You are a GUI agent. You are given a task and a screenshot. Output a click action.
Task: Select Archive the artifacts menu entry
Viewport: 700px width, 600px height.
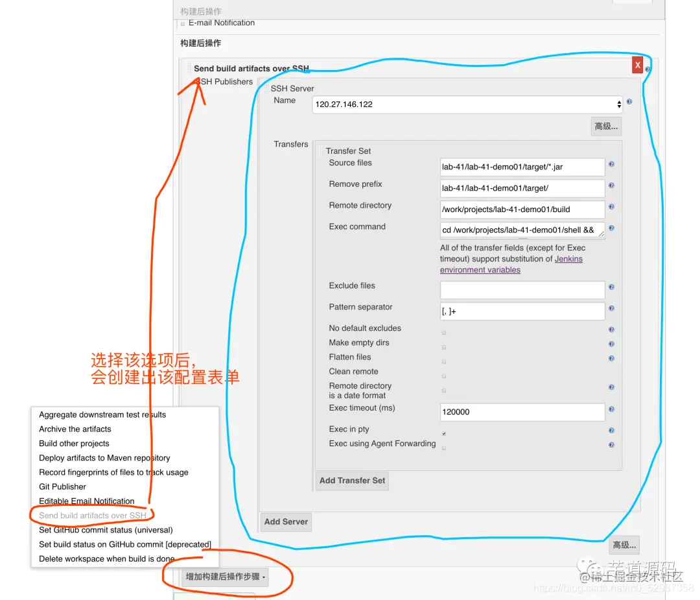coord(75,429)
